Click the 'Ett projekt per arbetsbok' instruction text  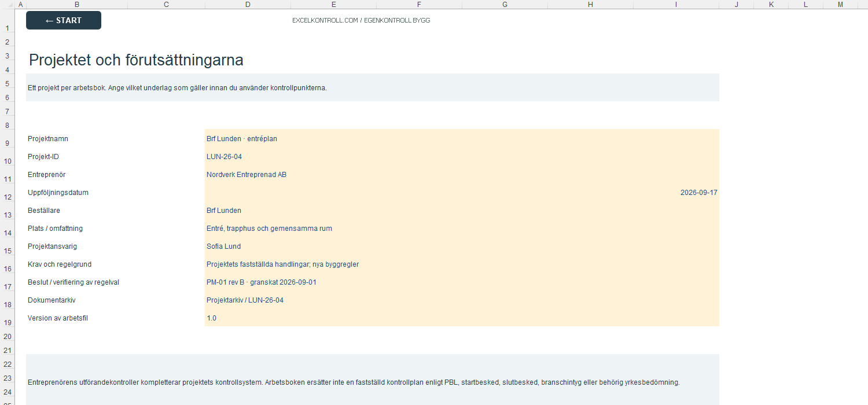pos(178,88)
